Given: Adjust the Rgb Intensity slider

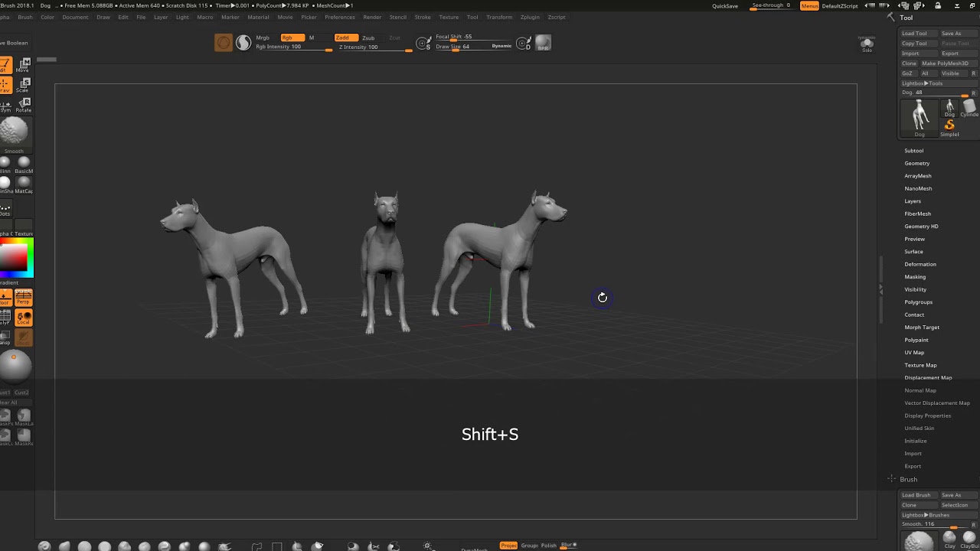Looking at the screenshot, I should 294,47.
